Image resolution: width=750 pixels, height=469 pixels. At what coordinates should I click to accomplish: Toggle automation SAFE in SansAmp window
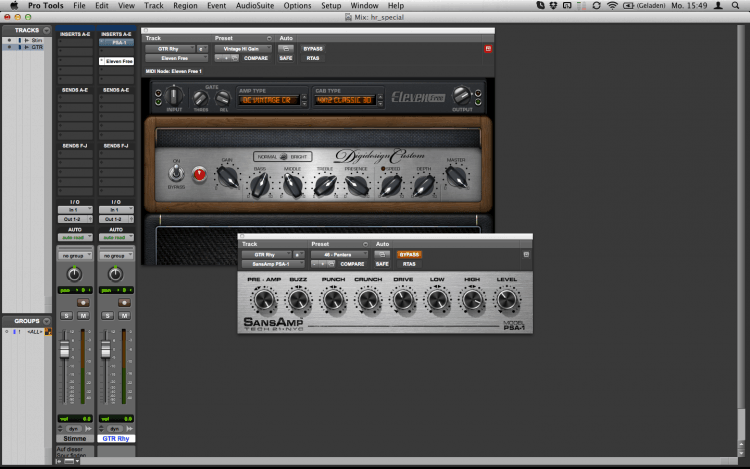[x=382, y=264]
